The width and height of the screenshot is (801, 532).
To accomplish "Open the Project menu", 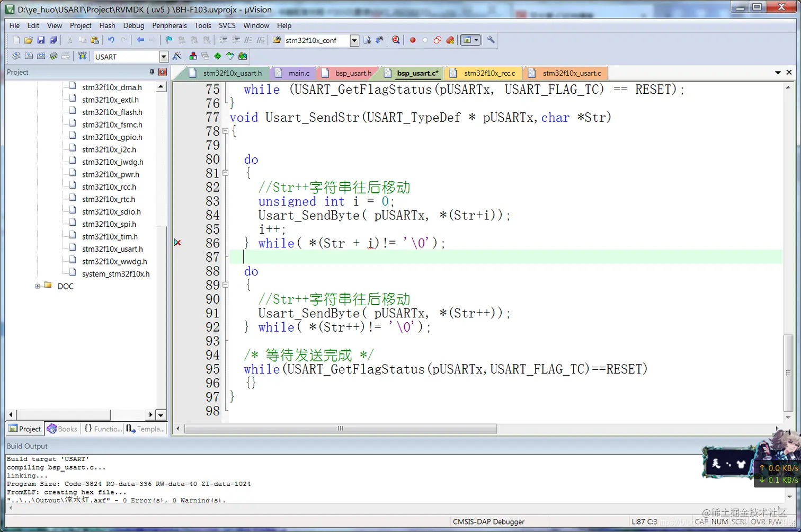I will [x=81, y=25].
